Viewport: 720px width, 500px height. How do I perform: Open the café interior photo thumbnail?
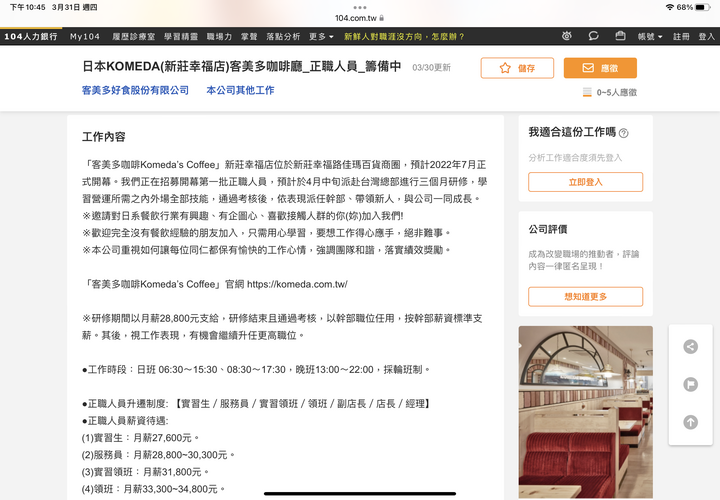point(585,412)
